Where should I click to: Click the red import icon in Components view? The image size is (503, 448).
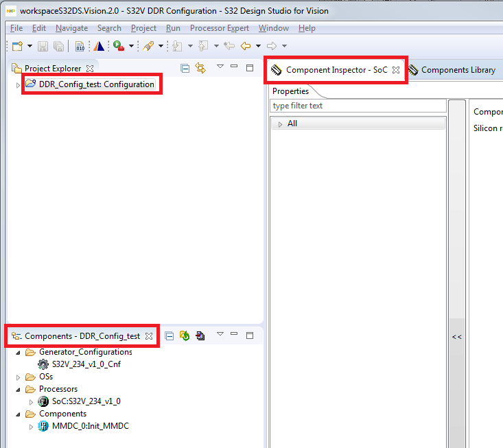(x=200, y=335)
